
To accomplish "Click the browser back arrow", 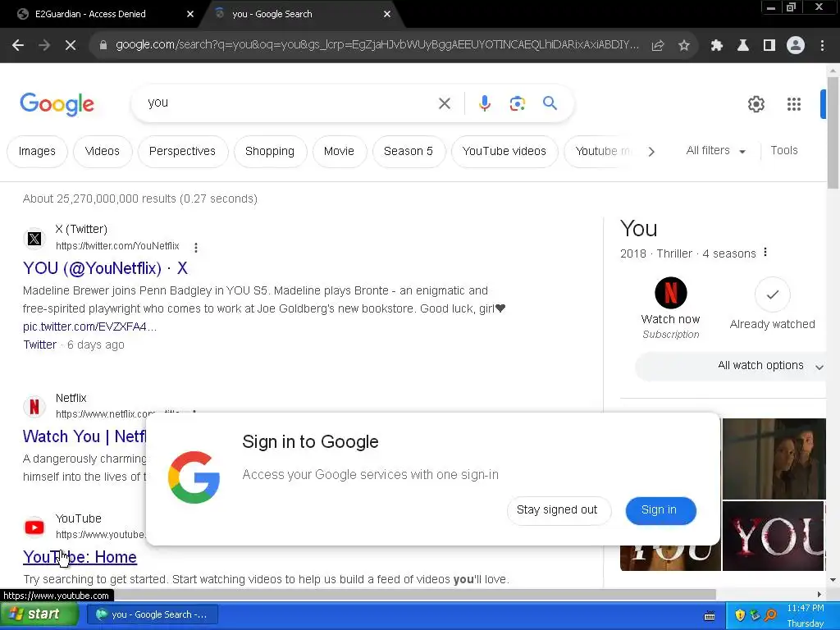I will (18, 46).
